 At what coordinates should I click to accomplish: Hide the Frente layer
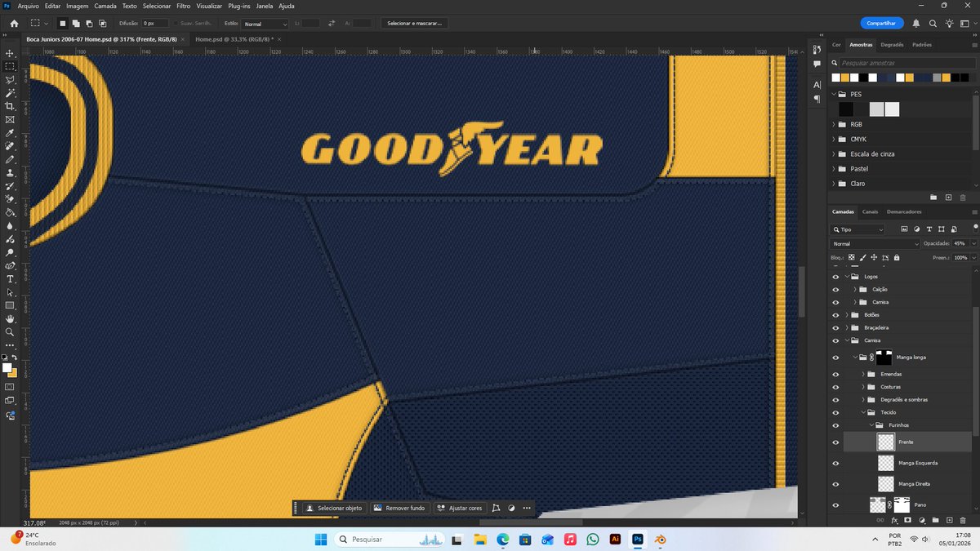click(835, 442)
